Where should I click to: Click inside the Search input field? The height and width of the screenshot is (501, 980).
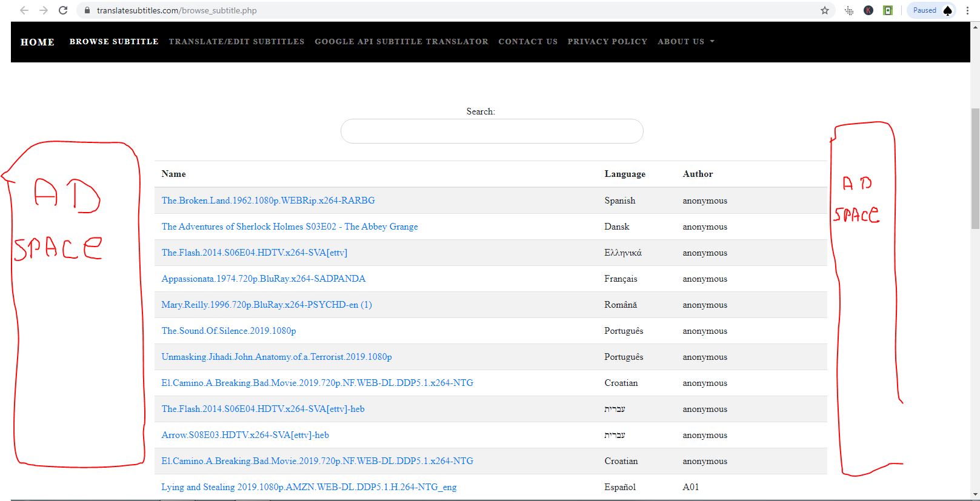coord(492,131)
